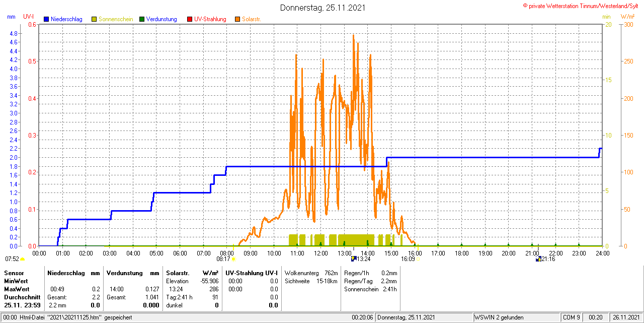644x323 pixels.
Task: Click the dunkel label in Solarstr. column
Action: pyautogui.click(x=174, y=305)
